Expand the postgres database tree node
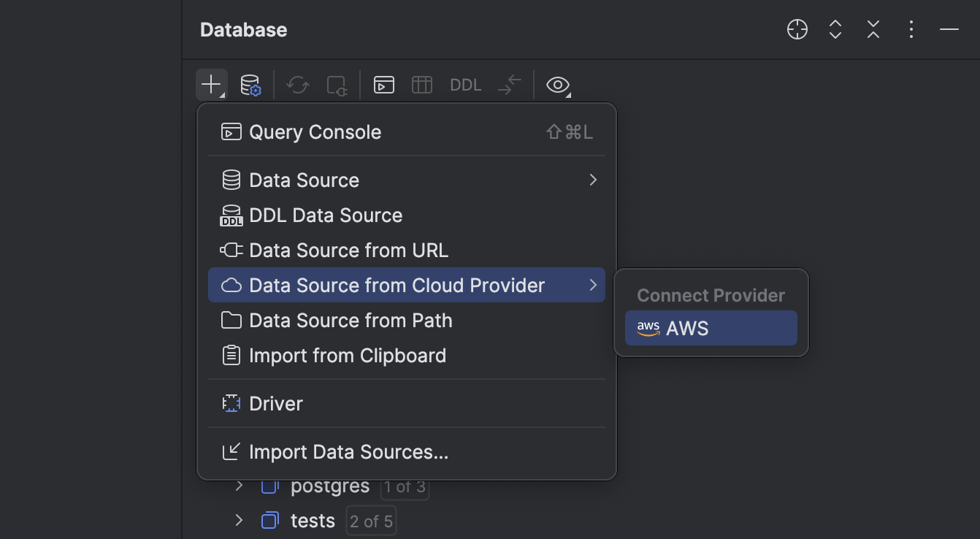 pyautogui.click(x=238, y=486)
